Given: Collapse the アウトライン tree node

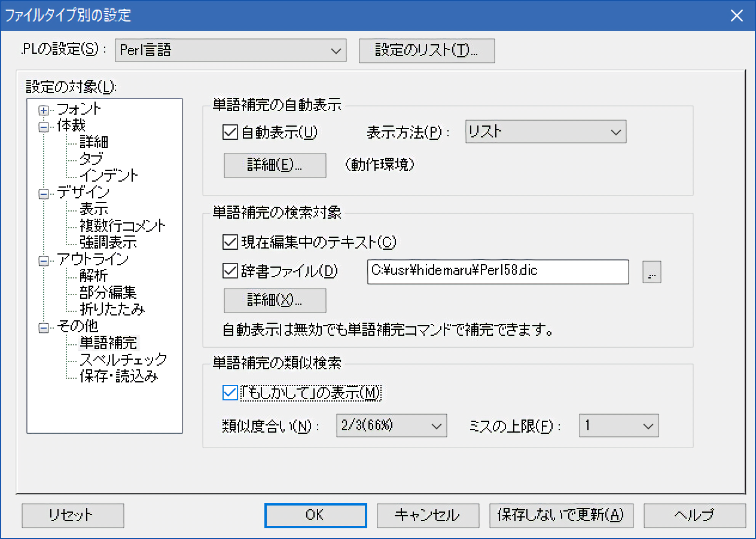Looking at the screenshot, I should click(x=43, y=261).
